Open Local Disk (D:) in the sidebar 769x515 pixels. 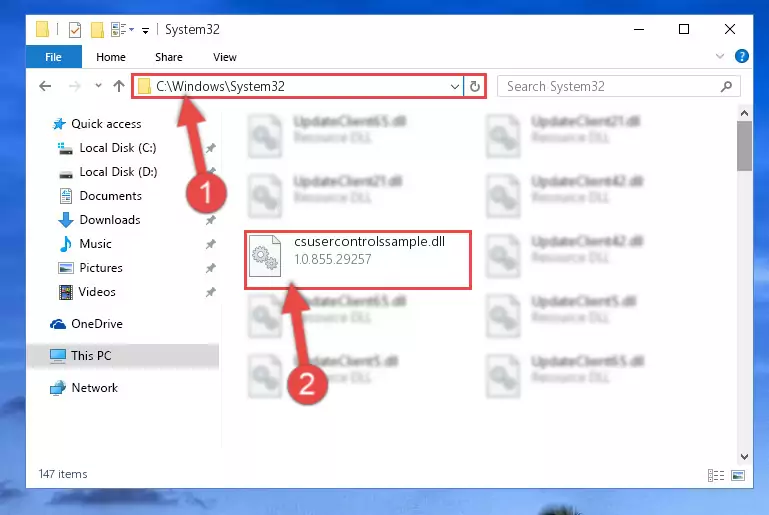(118, 172)
